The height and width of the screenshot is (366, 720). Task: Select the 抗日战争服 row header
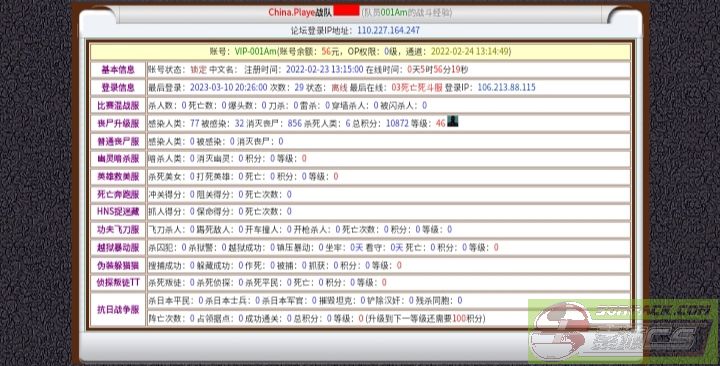pos(118,309)
